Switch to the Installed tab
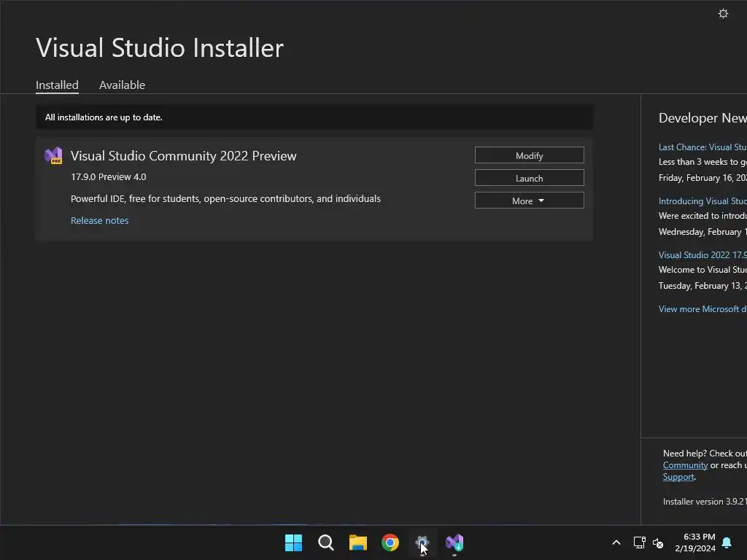This screenshot has height=560, width=747. (57, 85)
